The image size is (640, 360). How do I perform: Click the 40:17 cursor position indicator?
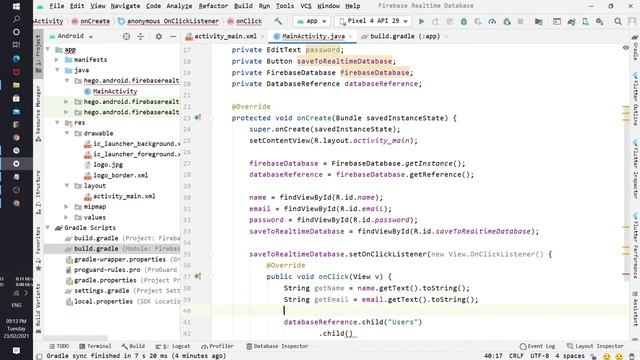pyautogui.click(x=493, y=356)
